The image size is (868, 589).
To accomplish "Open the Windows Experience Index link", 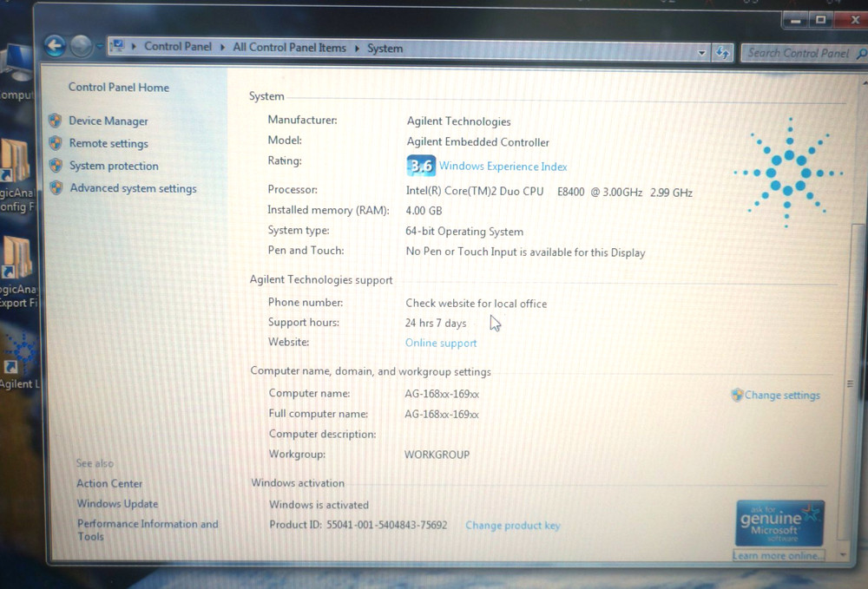I will (x=503, y=167).
